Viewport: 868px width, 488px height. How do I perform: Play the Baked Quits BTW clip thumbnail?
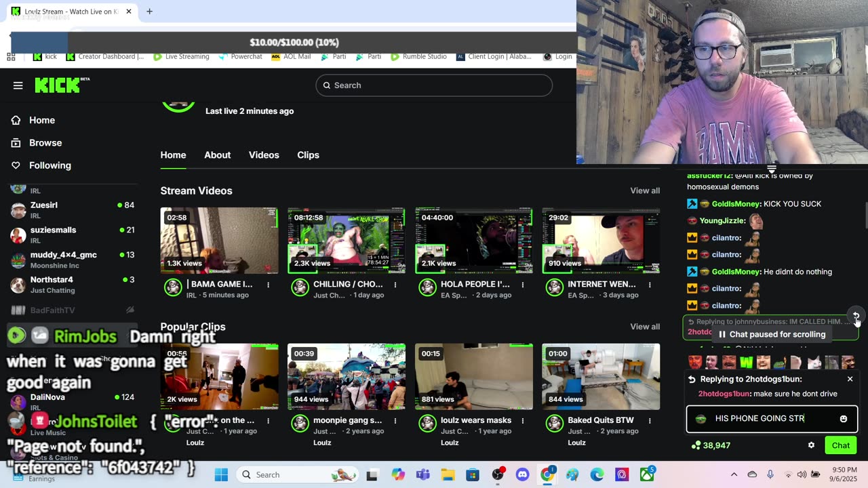pyautogui.click(x=601, y=376)
